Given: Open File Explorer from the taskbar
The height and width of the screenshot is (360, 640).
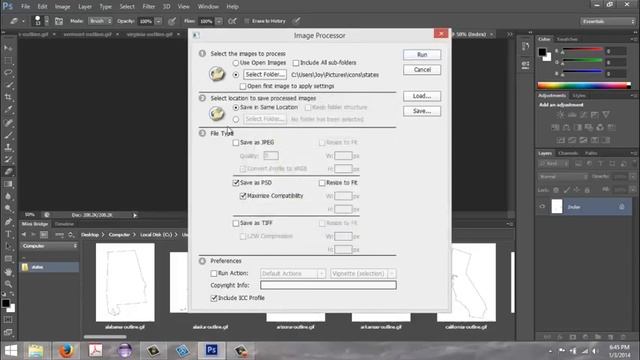Looking at the screenshot, I should (x=36, y=350).
